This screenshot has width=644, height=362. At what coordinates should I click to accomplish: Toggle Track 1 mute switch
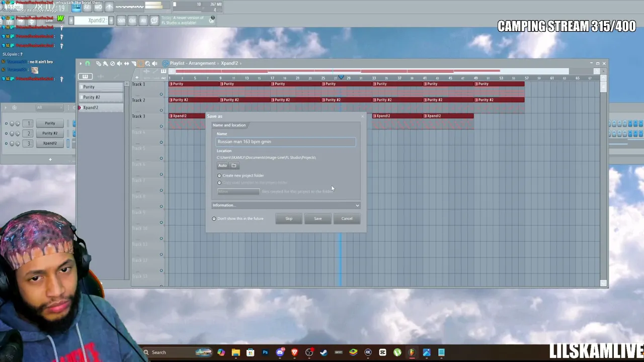[x=162, y=94]
